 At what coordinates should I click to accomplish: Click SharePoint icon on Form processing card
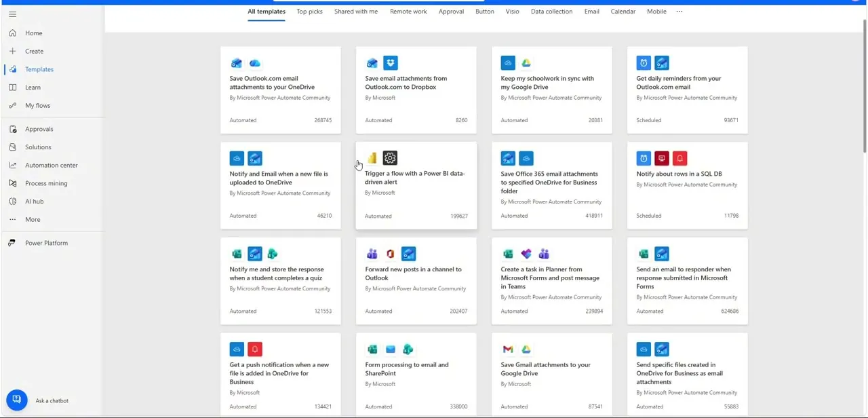click(x=408, y=349)
